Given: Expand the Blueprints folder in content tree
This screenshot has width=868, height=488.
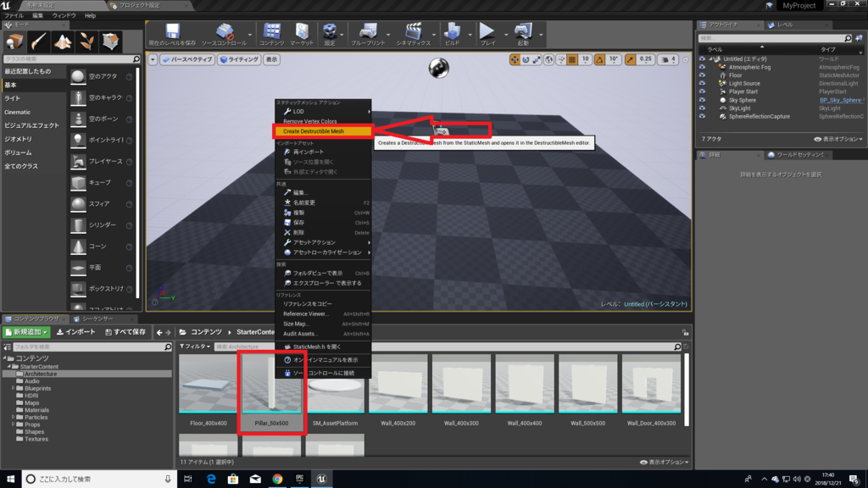Looking at the screenshot, I should pos(14,388).
